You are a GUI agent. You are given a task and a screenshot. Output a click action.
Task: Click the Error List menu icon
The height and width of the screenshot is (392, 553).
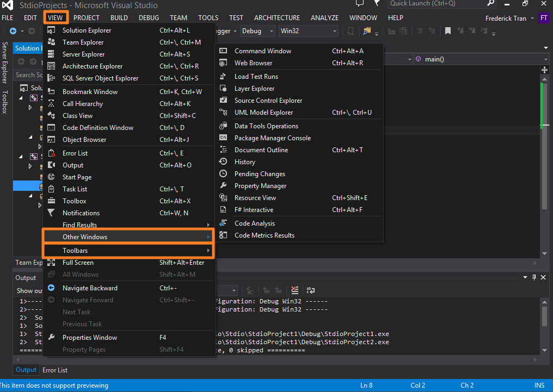[x=51, y=153]
